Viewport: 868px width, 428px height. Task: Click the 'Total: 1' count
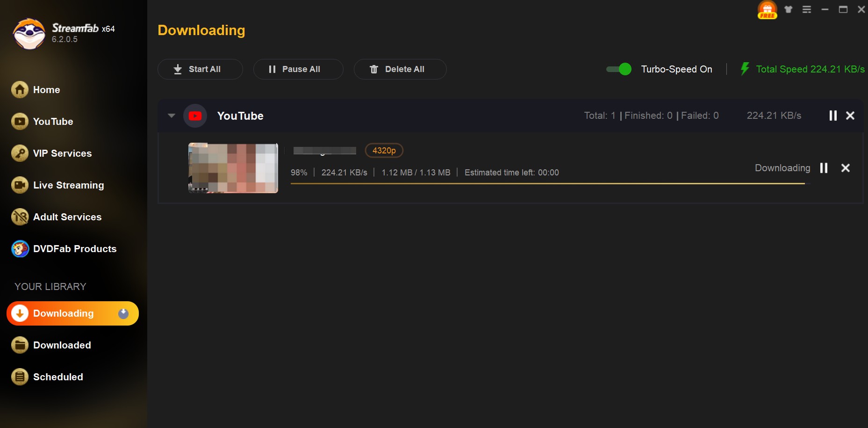pos(600,116)
